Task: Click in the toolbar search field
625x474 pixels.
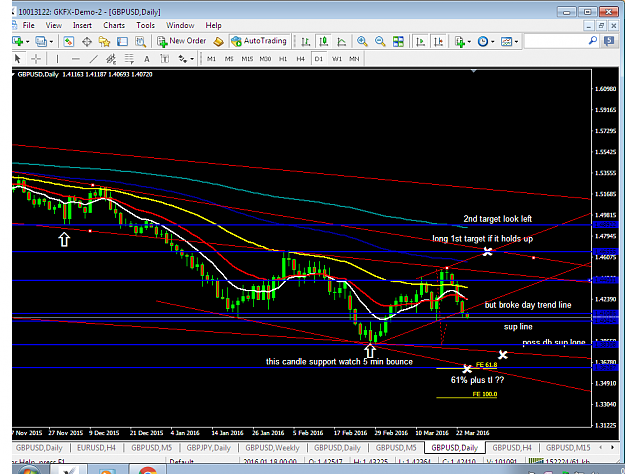Action: pos(556,41)
